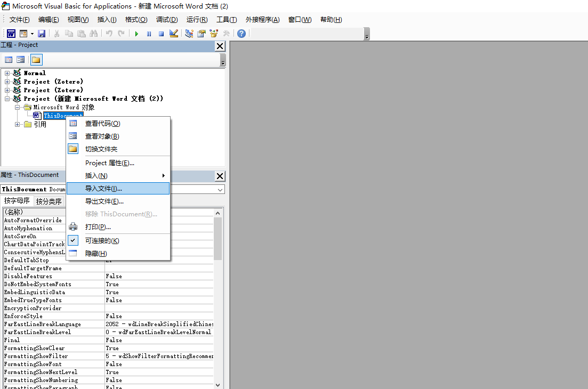Open the 文件(F) menu
This screenshot has height=389, width=588.
point(20,20)
